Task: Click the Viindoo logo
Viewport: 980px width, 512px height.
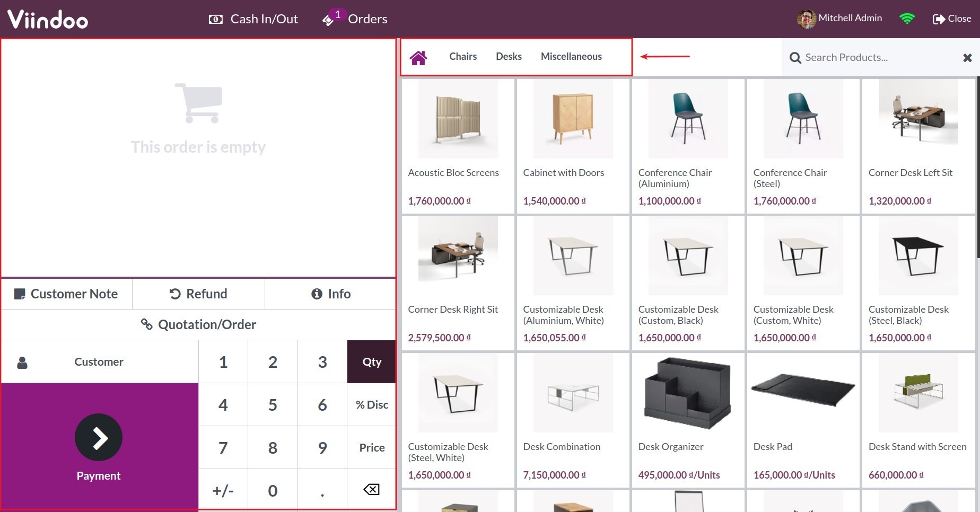Action: (x=48, y=19)
